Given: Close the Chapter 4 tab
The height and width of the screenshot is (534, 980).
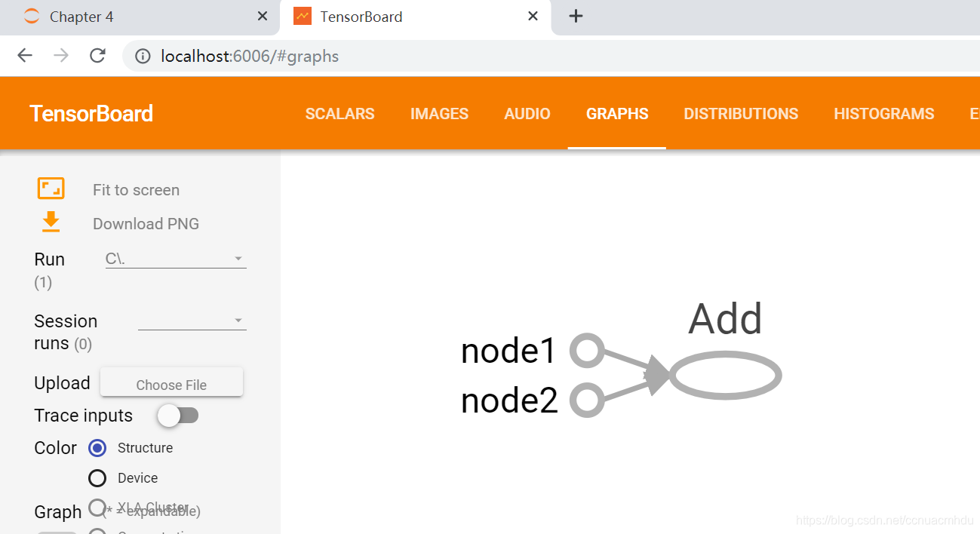Looking at the screenshot, I should pos(263,16).
